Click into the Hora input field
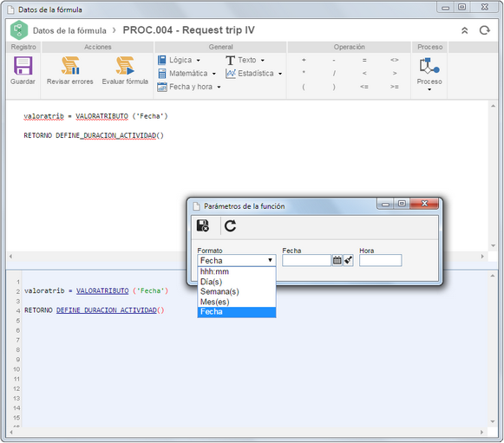The height and width of the screenshot is (443, 504). [380, 260]
